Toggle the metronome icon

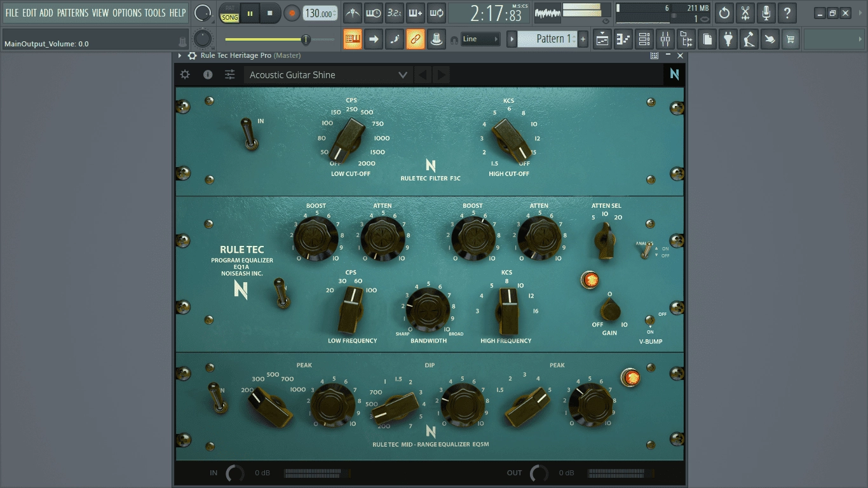pyautogui.click(x=353, y=13)
